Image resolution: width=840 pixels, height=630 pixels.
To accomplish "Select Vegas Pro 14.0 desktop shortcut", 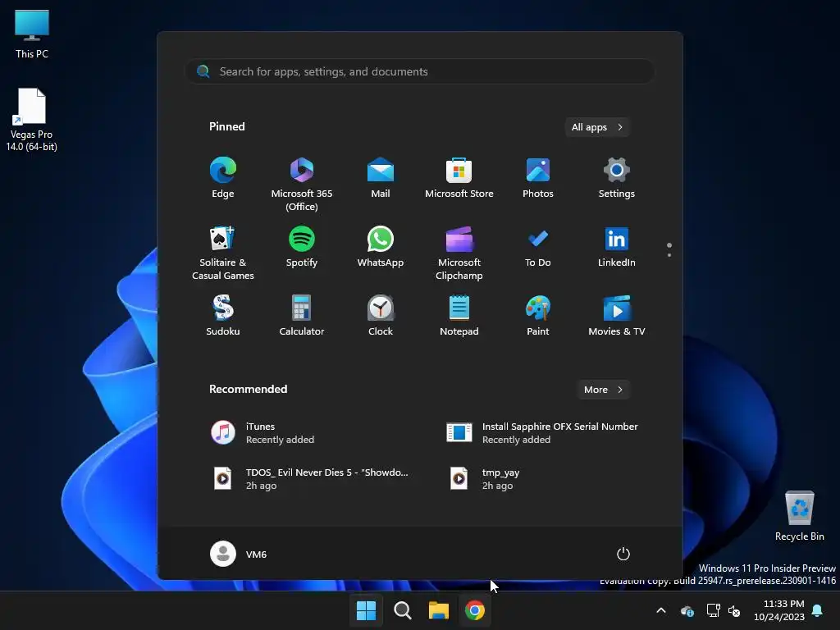I will tap(32, 120).
